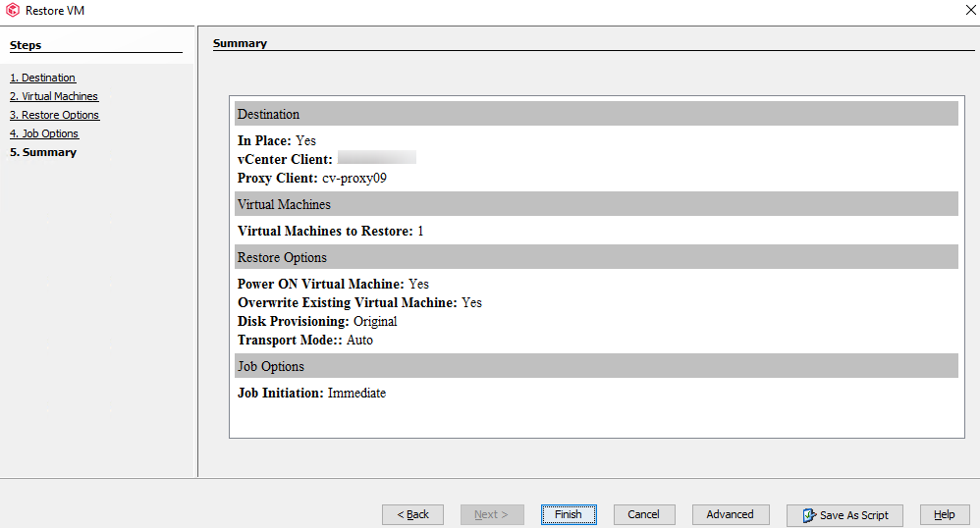Open step 2. Virtual Machines
The height and width of the screenshot is (528, 980).
[x=54, y=96]
